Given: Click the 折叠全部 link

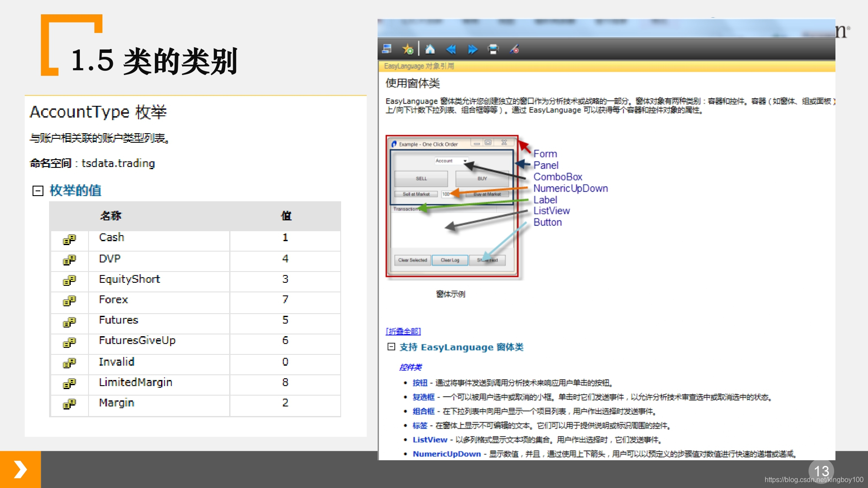Looking at the screenshot, I should pos(403,331).
